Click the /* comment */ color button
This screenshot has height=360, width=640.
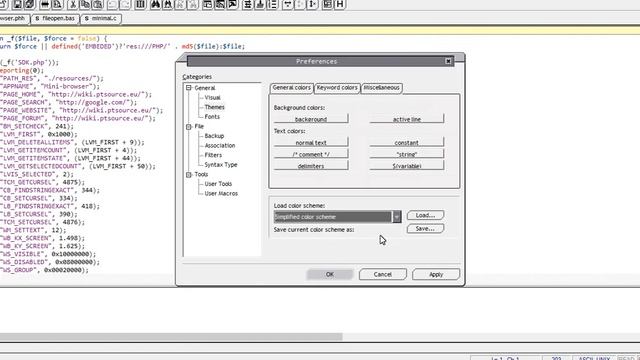[311, 154]
